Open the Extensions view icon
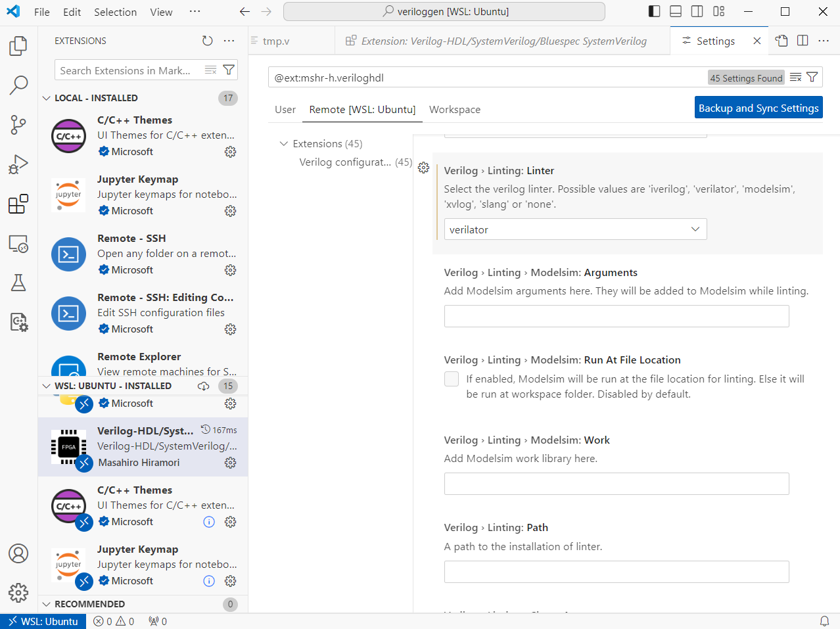840x629 pixels. click(18, 204)
